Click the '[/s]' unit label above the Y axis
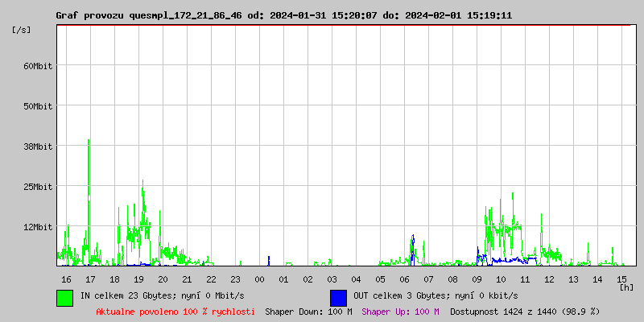 [22, 30]
